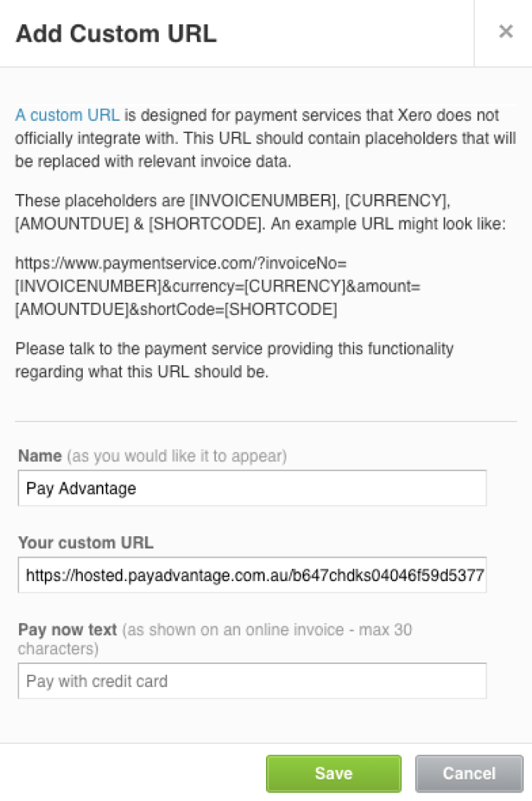Click the intro sentence mentioning Xero
The height and width of the screenshot is (801, 532).
pos(265,138)
